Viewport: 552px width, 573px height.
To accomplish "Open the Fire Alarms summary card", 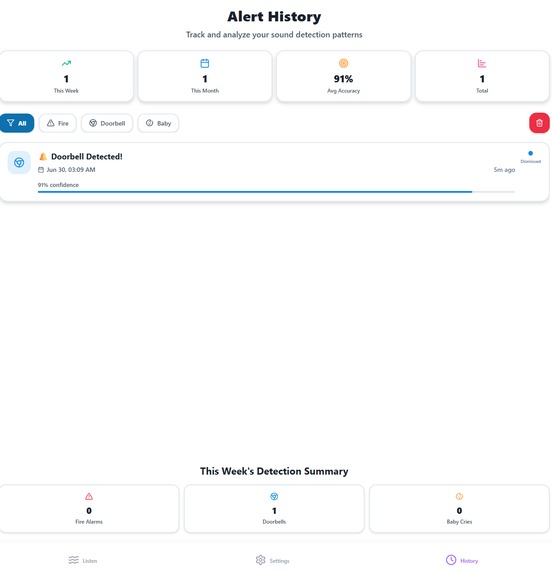I will pyautogui.click(x=89, y=508).
